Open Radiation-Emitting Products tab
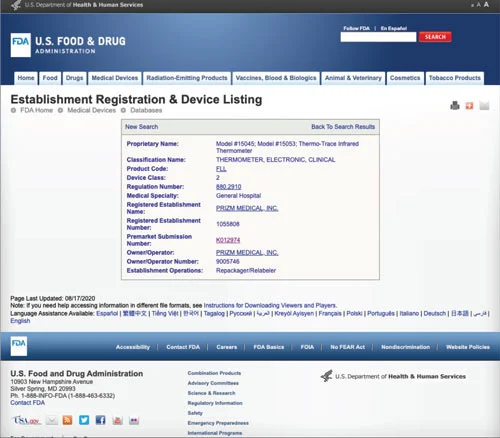500x438 pixels. click(187, 78)
